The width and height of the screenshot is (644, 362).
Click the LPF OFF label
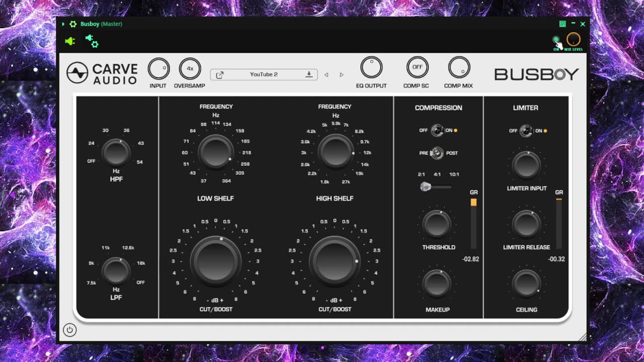tap(140, 283)
